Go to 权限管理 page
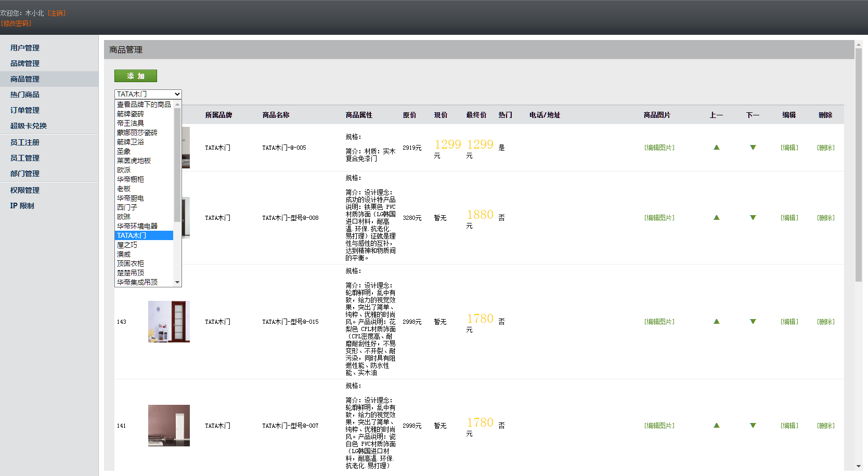This screenshot has width=868, height=476. [x=25, y=190]
